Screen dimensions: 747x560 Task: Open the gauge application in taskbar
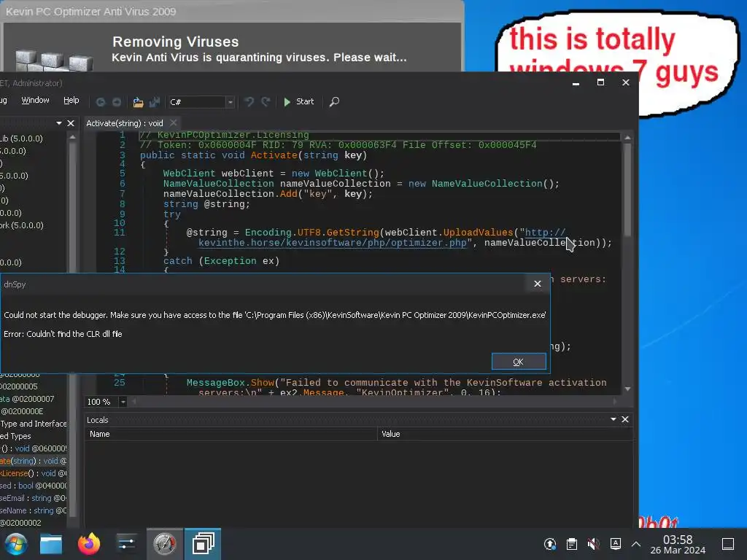coord(164,544)
